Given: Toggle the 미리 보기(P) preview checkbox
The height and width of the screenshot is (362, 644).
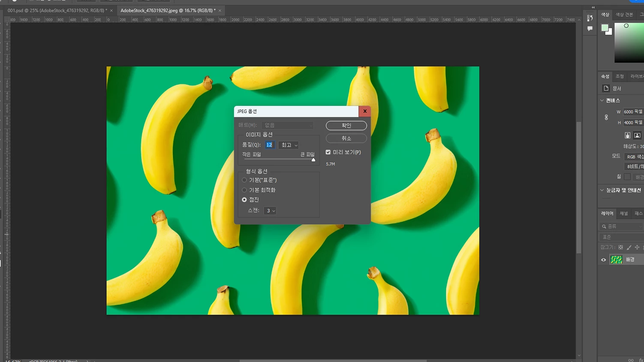Looking at the screenshot, I should pos(328,152).
